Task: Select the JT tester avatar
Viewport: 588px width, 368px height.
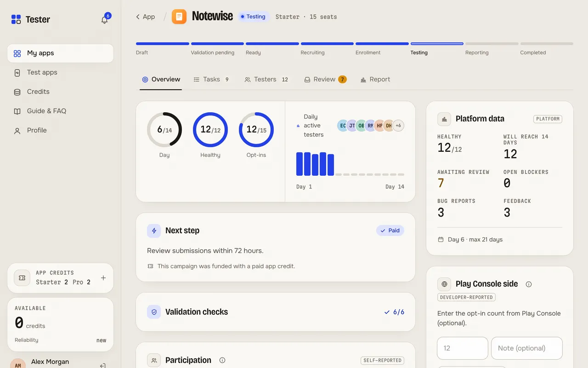Action: coord(352,126)
